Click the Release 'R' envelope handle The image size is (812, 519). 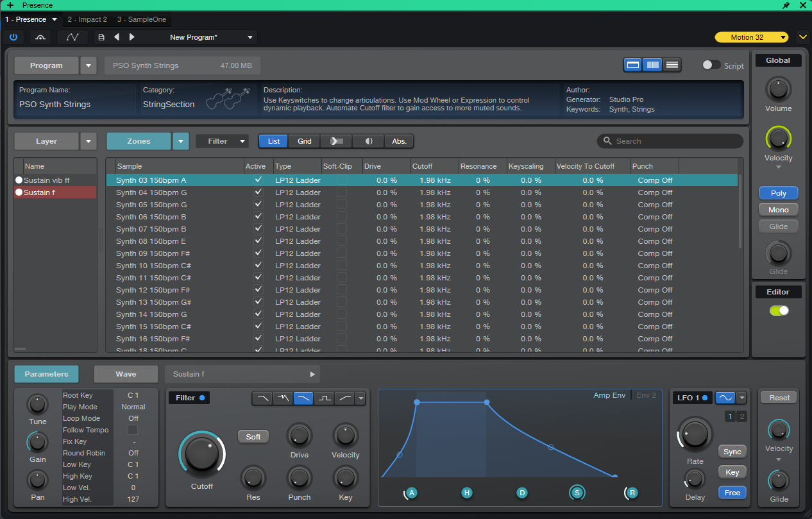[632, 493]
